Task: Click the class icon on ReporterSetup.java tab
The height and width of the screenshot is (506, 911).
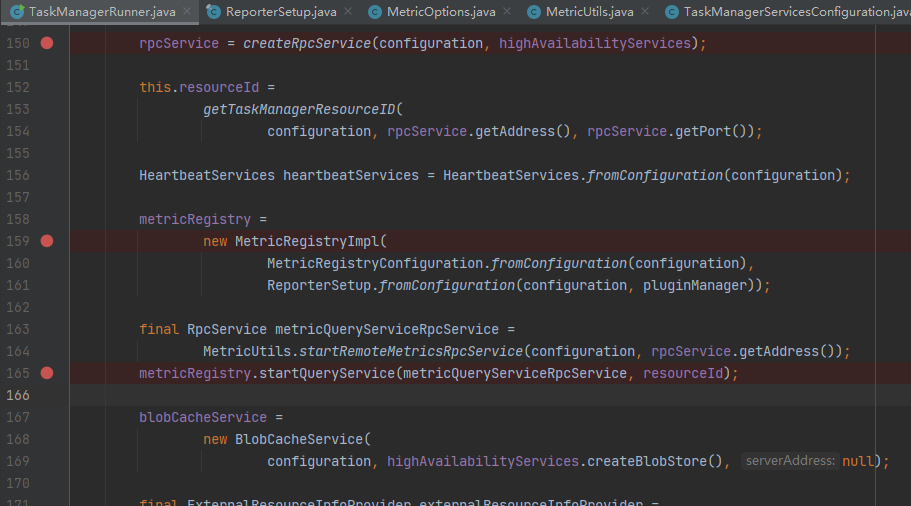Action: [214, 12]
